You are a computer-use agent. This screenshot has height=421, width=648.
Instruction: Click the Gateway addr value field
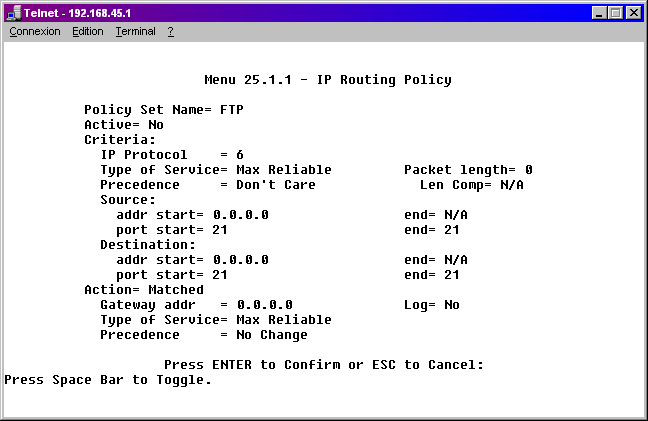[x=265, y=305]
